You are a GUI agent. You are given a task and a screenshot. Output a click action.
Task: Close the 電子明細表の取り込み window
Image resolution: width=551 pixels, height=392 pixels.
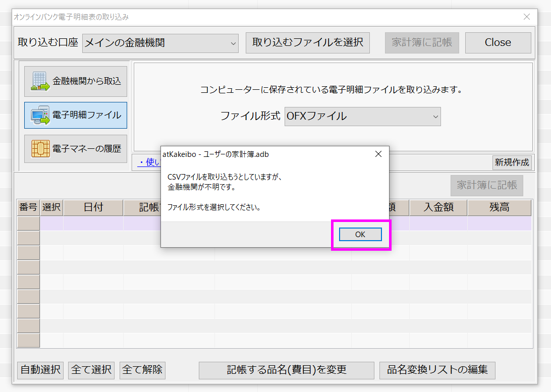pos(527,17)
